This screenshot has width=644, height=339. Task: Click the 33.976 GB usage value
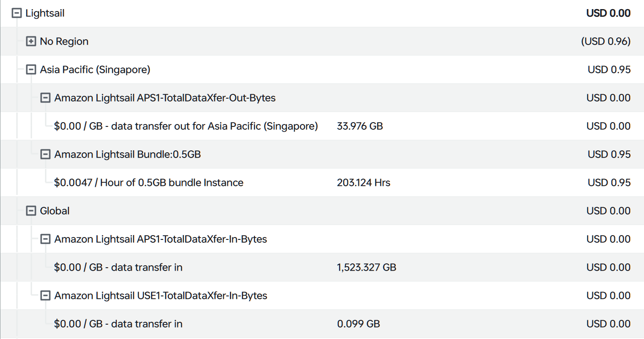[359, 126]
